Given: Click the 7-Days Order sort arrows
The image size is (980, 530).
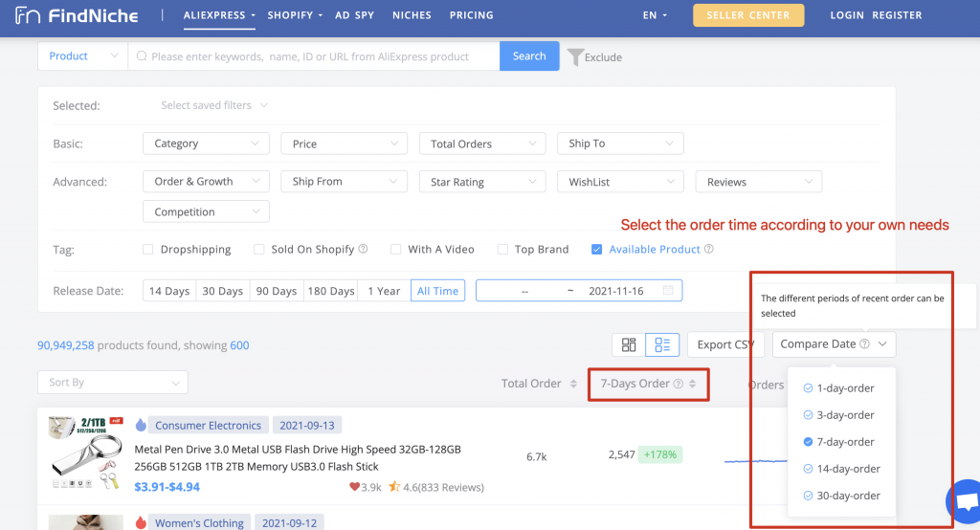Looking at the screenshot, I should tap(693, 384).
